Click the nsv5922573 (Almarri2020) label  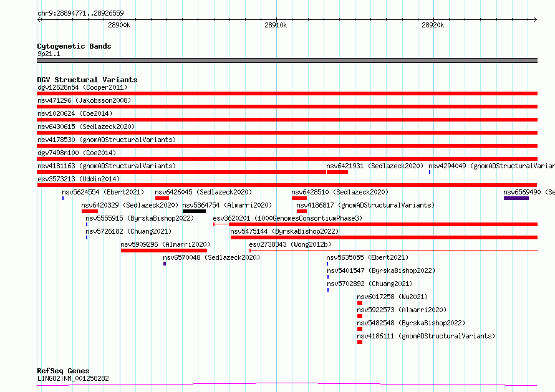pyautogui.click(x=402, y=310)
